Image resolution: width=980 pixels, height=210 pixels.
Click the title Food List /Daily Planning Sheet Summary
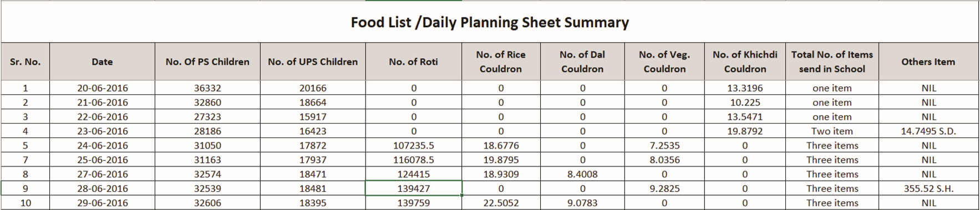pos(490,22)
